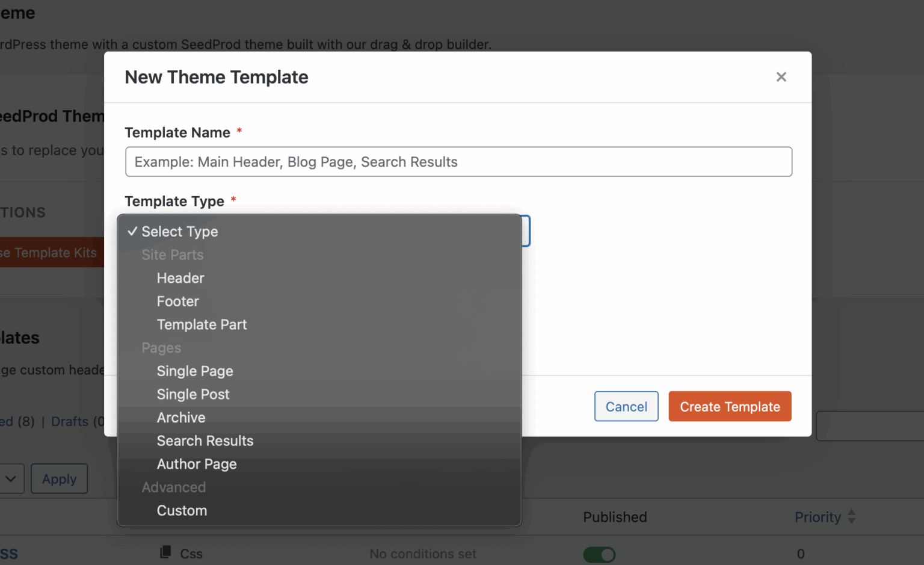924x565 pixels.
Task: Cancel the new template dialog
Action: tap(626, 406)
